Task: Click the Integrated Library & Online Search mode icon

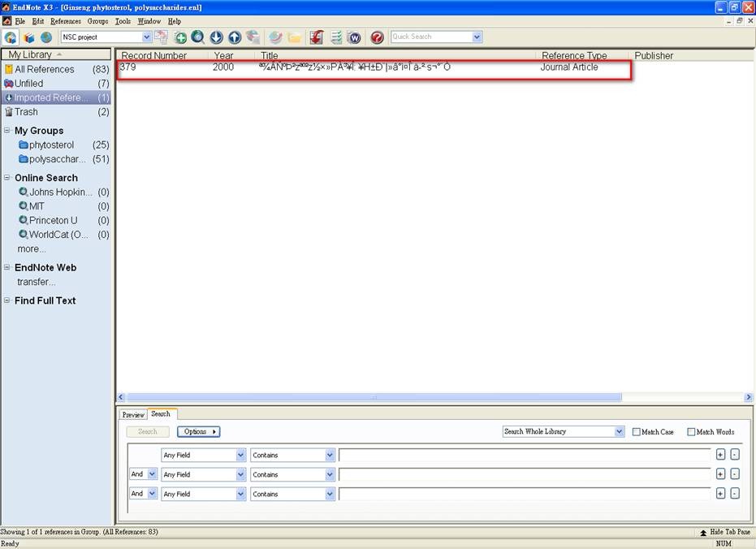Action: pos(10,37)
